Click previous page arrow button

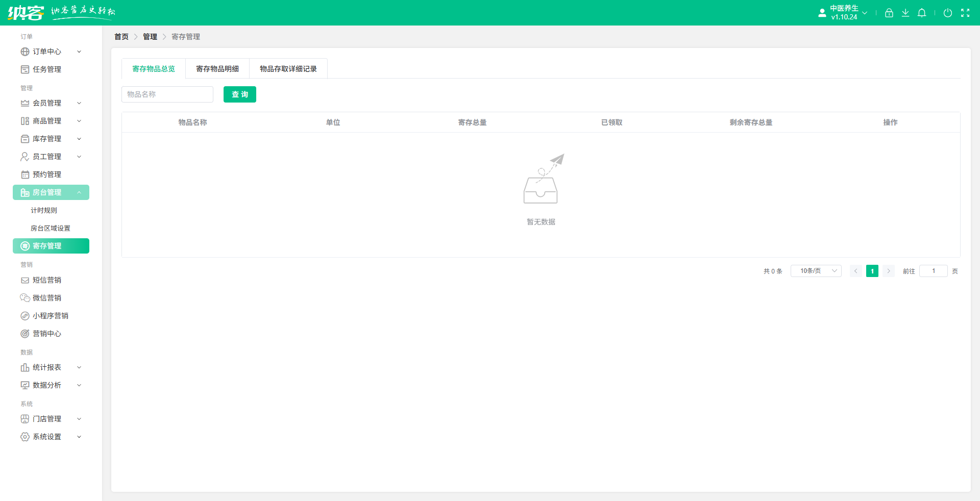coord(856,271)
